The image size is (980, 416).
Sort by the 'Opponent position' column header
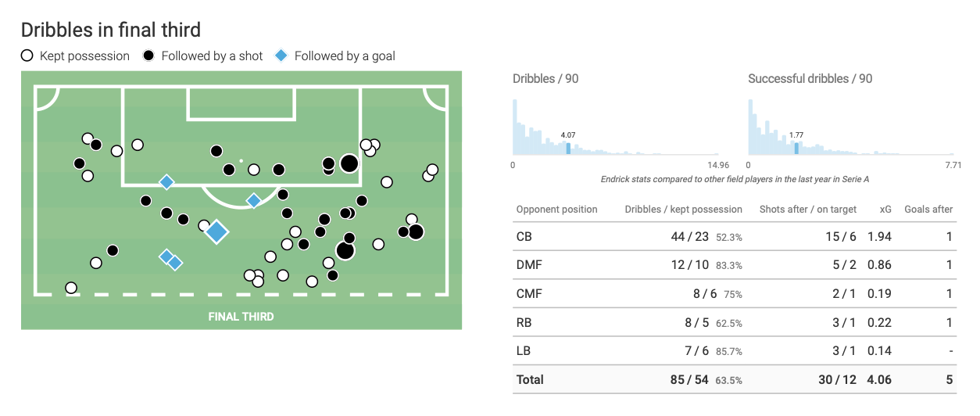556,210
